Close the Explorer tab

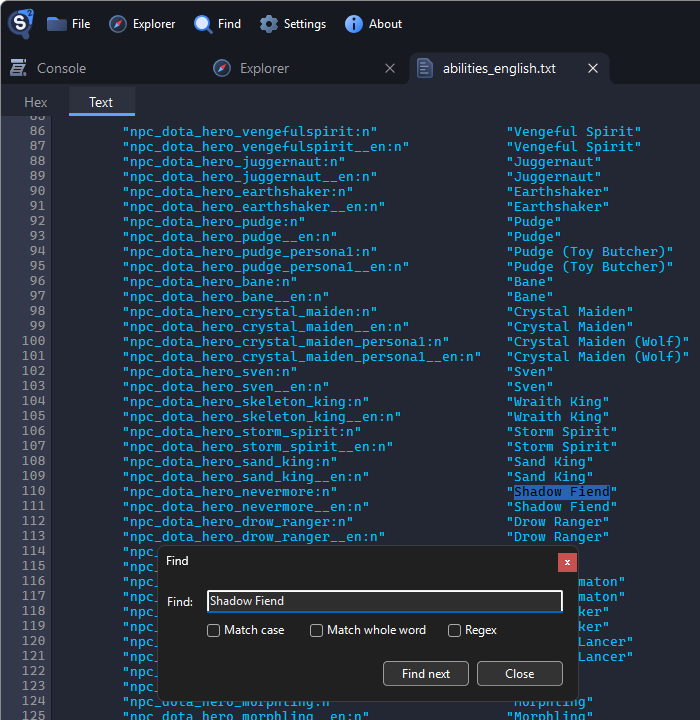(x=390, y=68)
